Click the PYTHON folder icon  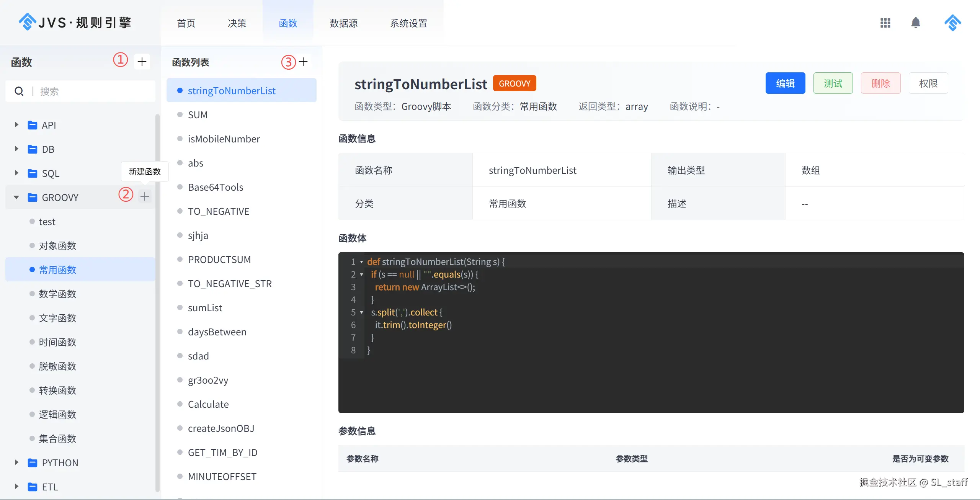pyautogui.click(x=33, y=463)
